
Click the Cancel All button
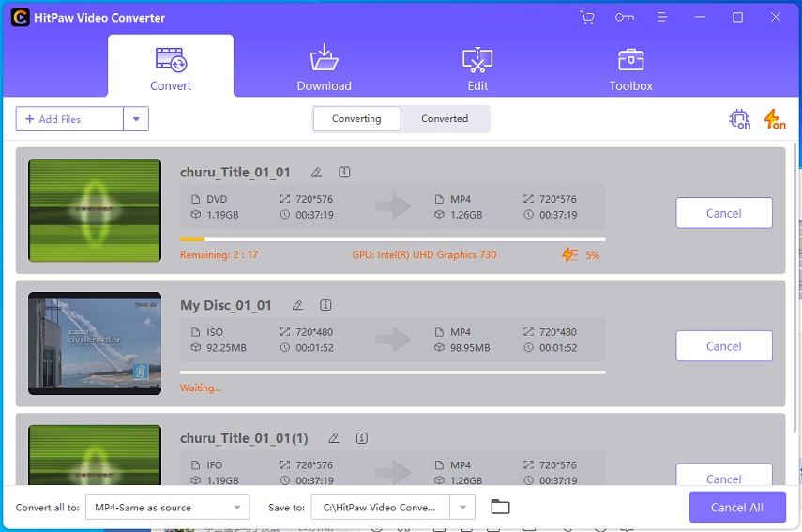pyautogui.click(x=737, y=508)
